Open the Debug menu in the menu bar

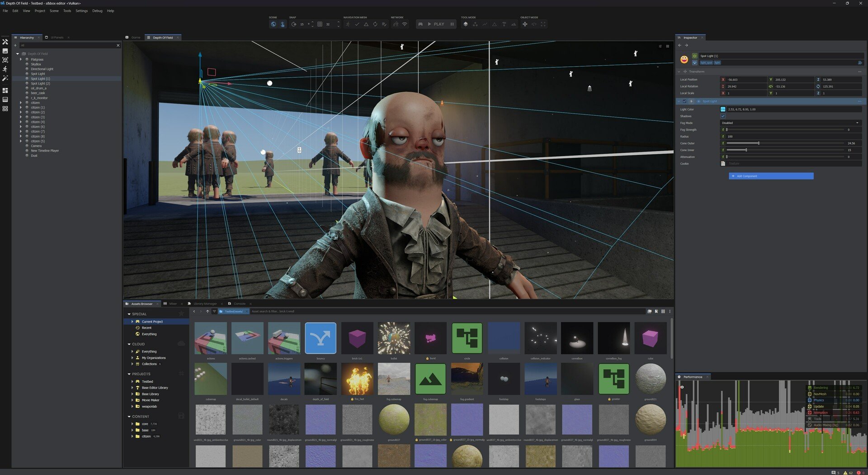(x=96, y=10)
